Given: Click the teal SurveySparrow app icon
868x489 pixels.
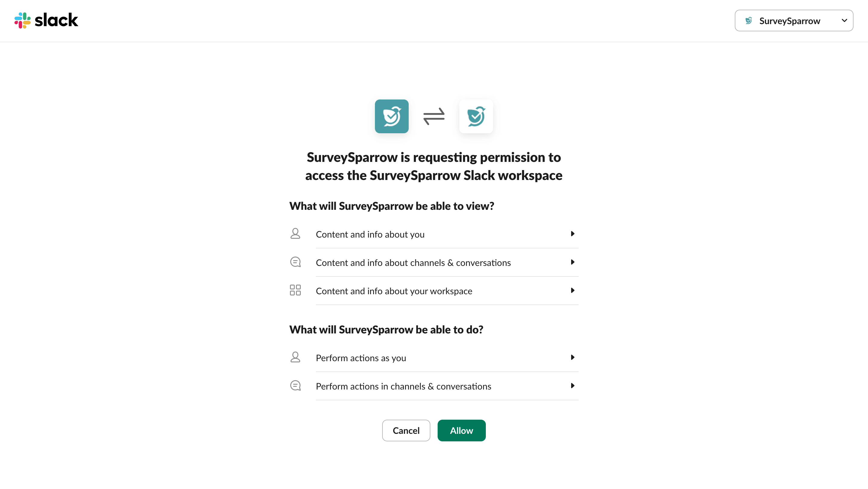Looking at the screenshot, I should 392,116.
